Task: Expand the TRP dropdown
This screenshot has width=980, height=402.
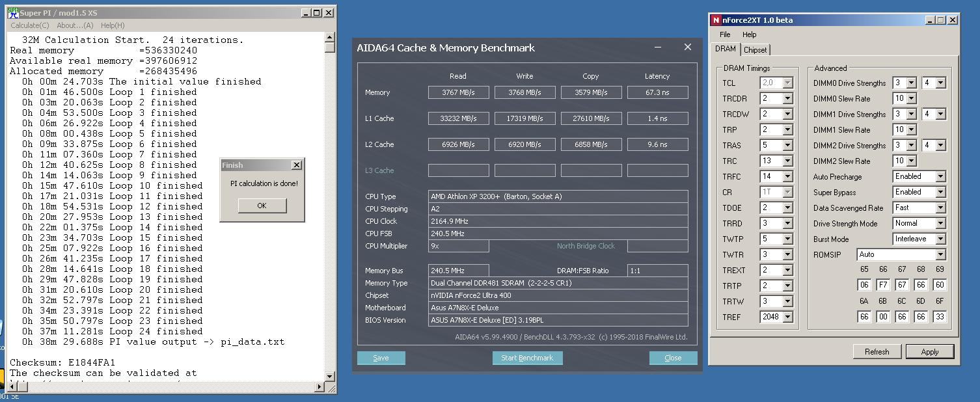Action: pos(787,129)
